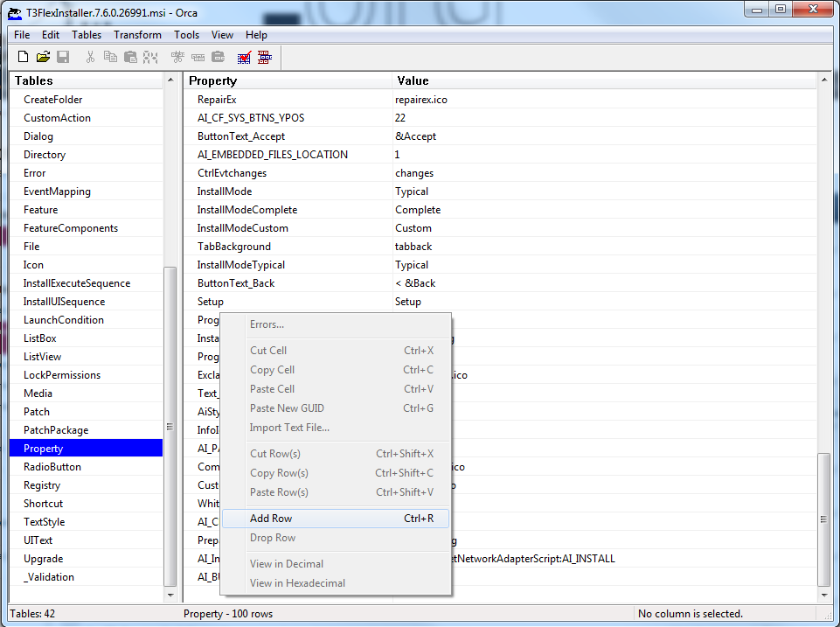Click the Paste cell clipboard toolbar icon
This screenshot has height=627, width=840.
coord(130,57)
